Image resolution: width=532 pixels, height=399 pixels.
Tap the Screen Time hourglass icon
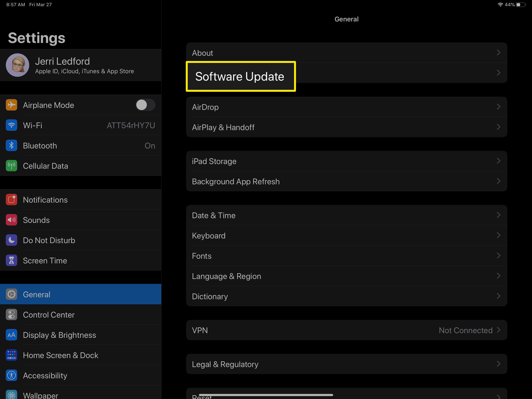click(11, 260)
